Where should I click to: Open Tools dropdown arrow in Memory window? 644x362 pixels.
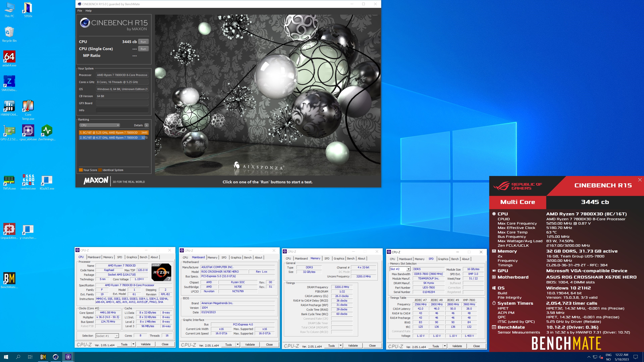click(340, 346)
